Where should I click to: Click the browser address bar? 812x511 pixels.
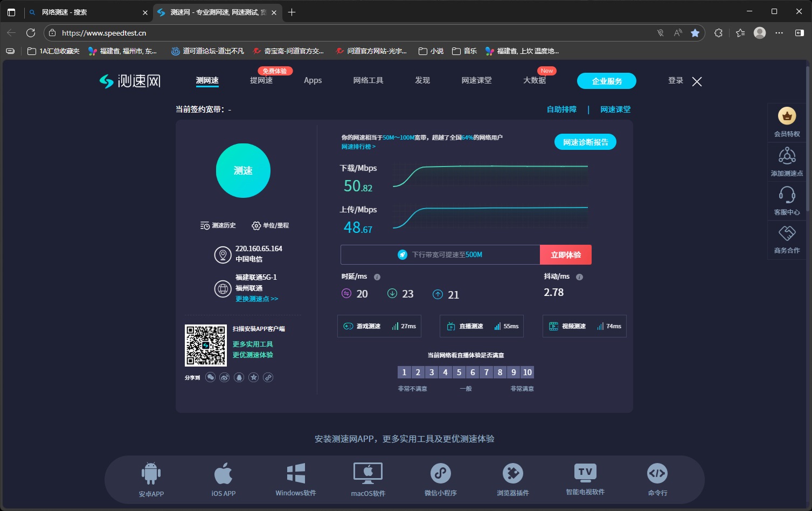(350, 33)
